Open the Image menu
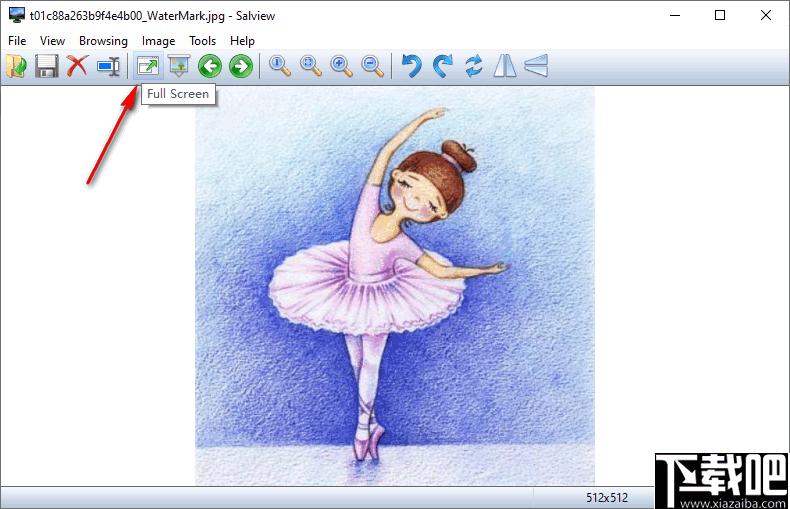The width and height of the screenshot is (790, 509). click(158, 41)
